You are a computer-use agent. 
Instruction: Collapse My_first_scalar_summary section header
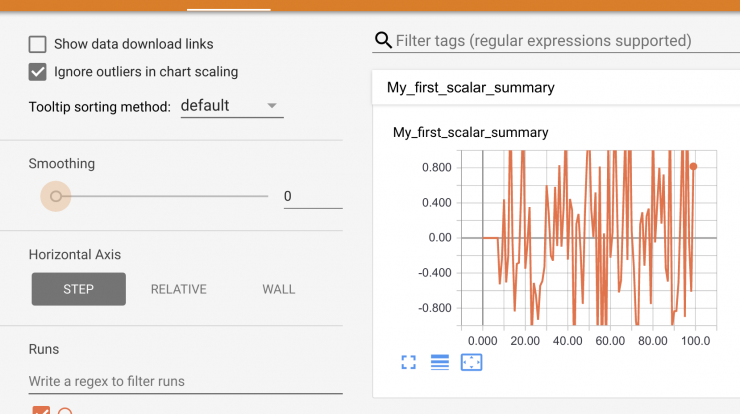[x=556, y=88]
